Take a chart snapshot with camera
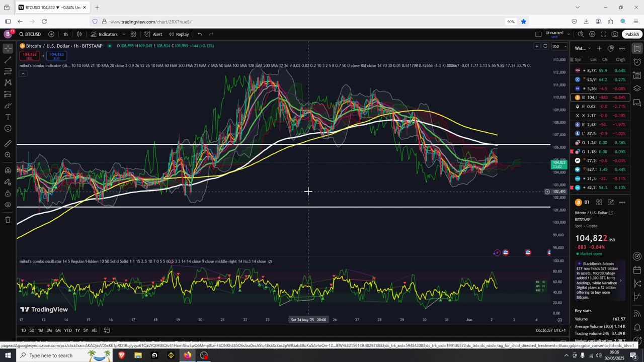Image resolution: width=644 pixels, height=362 pixels. coord(615,34)
